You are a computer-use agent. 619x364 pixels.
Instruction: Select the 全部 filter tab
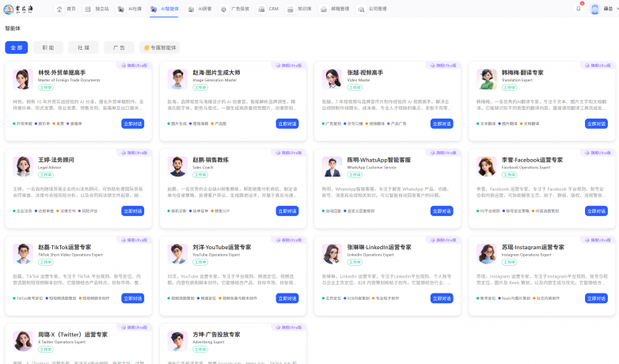tap(16, 47)
